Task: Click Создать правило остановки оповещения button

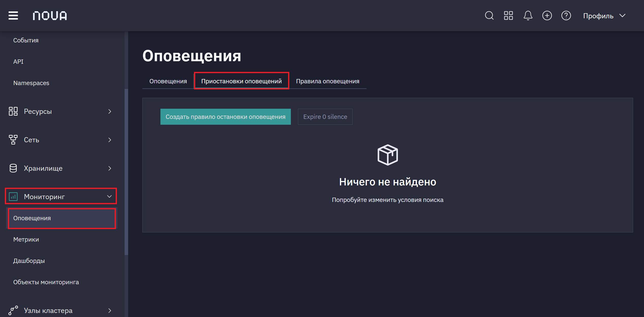Action: (x=226, y=117)
